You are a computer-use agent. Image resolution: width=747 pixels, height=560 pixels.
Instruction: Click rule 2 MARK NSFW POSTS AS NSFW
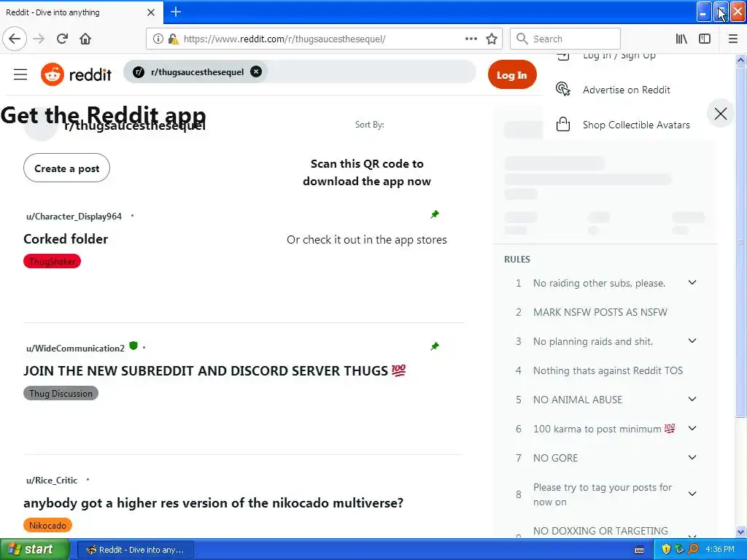tap(600, 312)
